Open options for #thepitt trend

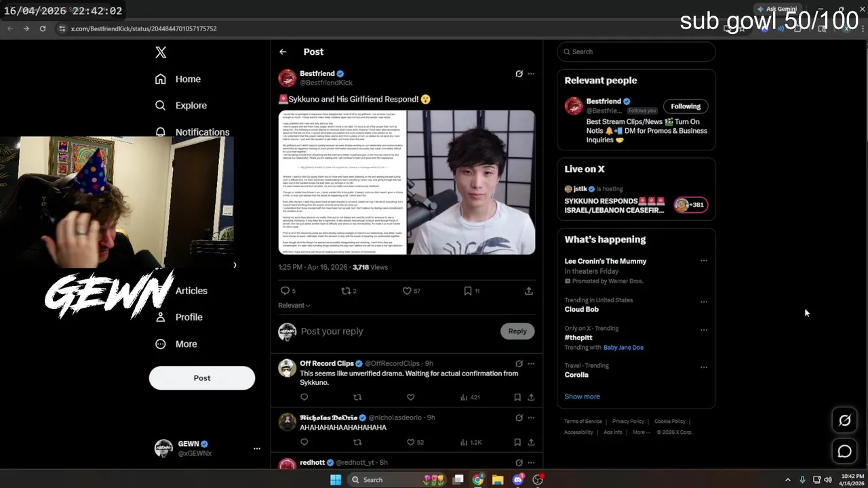point(704,330)
